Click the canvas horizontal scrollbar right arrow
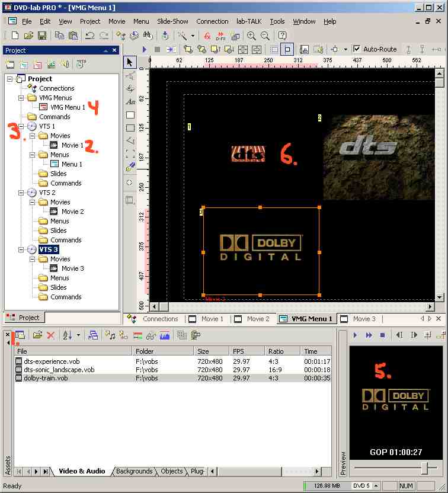The width and height of the screenshot is (448, 493). click(x=430, y=306)
